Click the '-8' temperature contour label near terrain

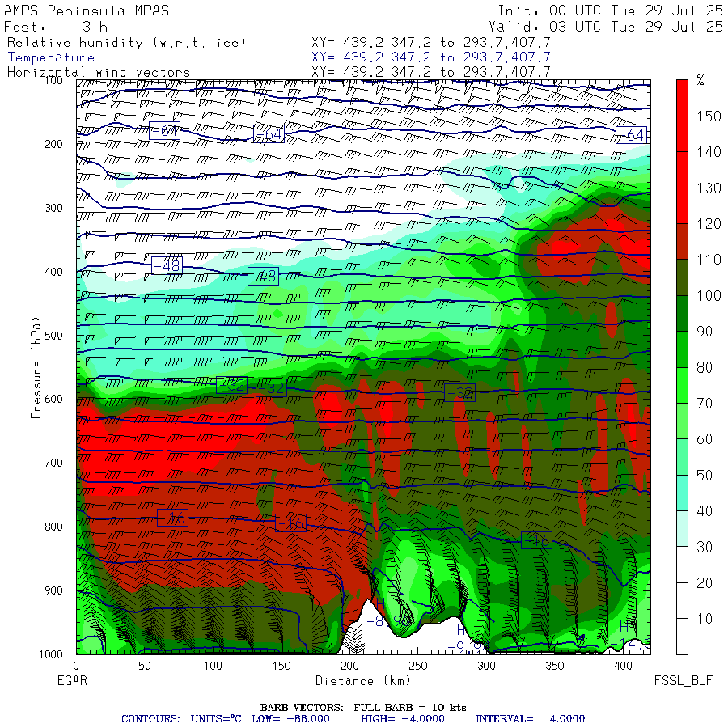pyautogui.click(x=375, y=621)
